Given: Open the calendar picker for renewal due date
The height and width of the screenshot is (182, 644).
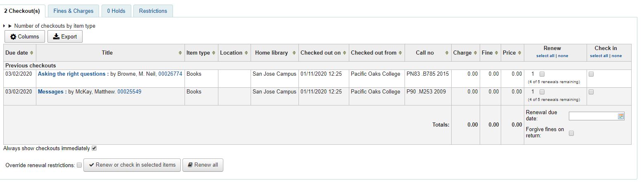Looking at the screenshot, I should tap(621, 116).
